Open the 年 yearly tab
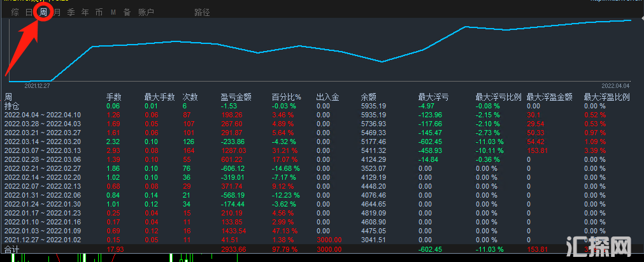 coord(85,12)
